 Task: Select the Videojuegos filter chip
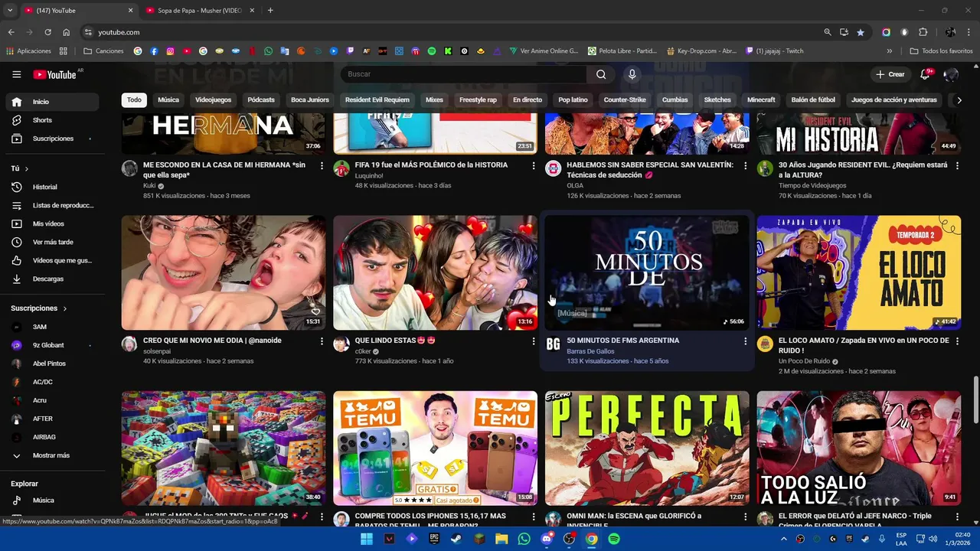(213, 100)
